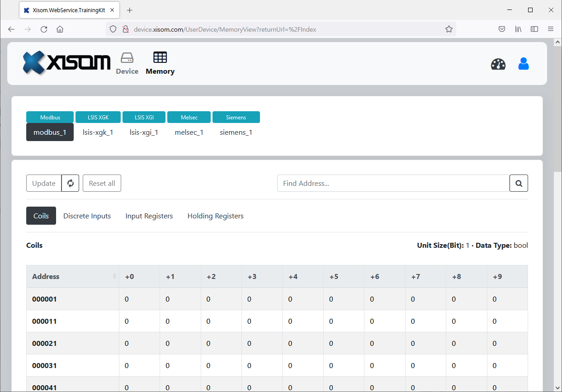
Task: Select the Melsec category button
Action: click(x=189, y=117)
